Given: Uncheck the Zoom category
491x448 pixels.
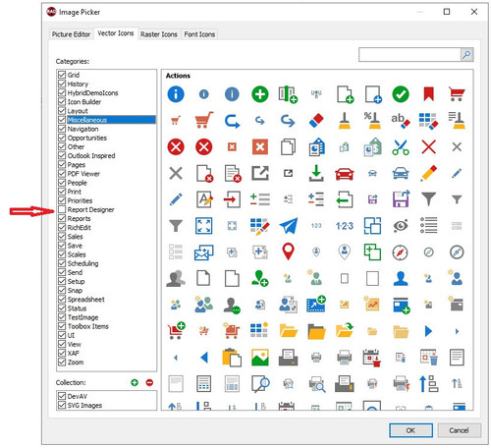Looking at the screenshot, I should [x=62, y=363].
